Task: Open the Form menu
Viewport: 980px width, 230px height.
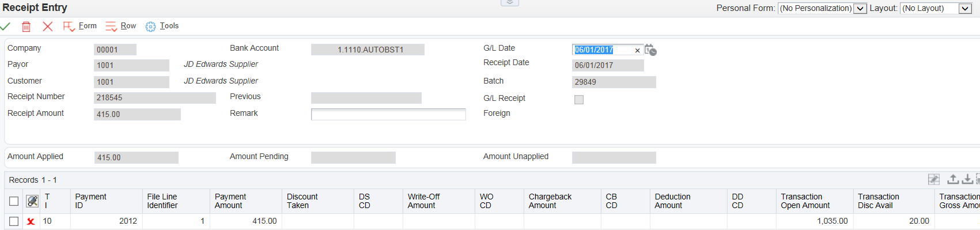Action: tap(80, 27)
